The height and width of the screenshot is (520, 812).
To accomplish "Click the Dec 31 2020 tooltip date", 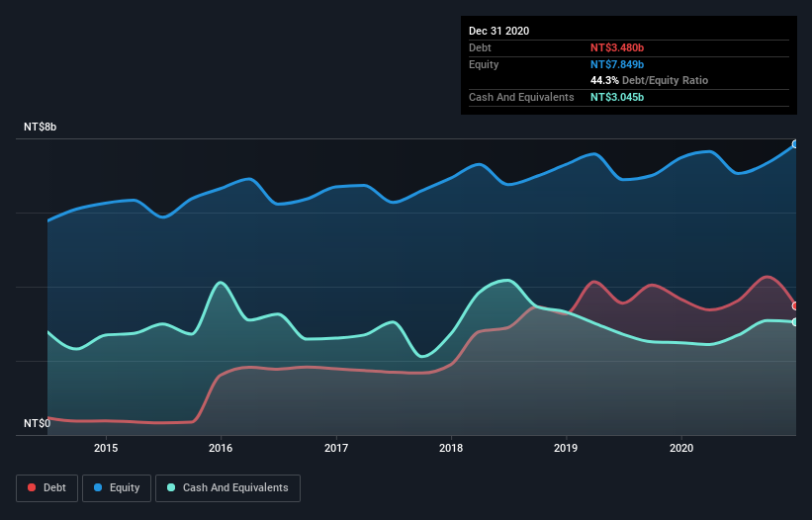I will point(498,31).
